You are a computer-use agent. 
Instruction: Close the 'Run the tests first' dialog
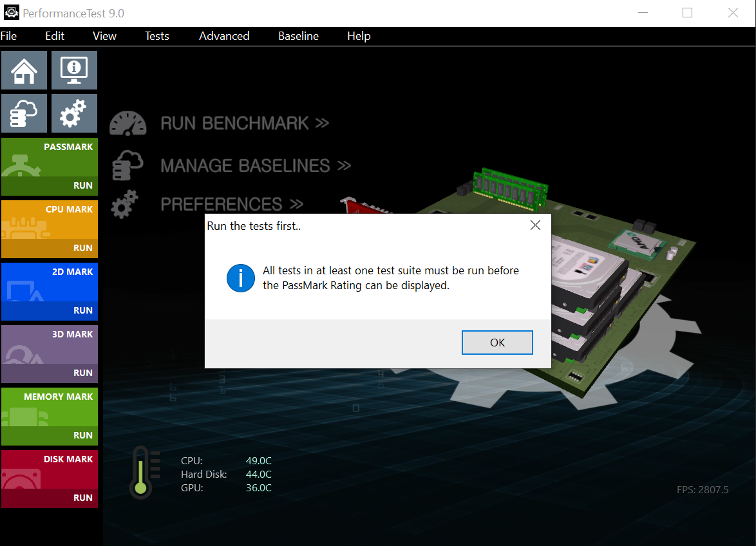(x=535, y=225)
